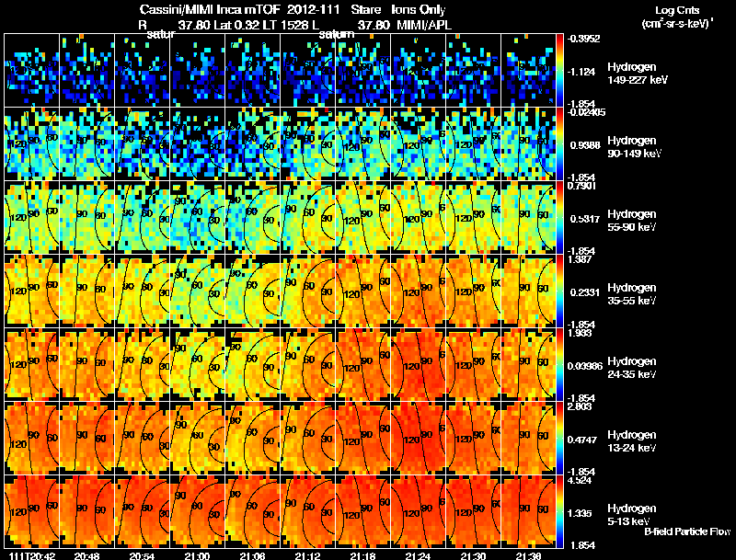This screenshot has width=736, height=560.
Task: Click the '1.933' colorbar maximum value
Action: [x=580, y=333]
